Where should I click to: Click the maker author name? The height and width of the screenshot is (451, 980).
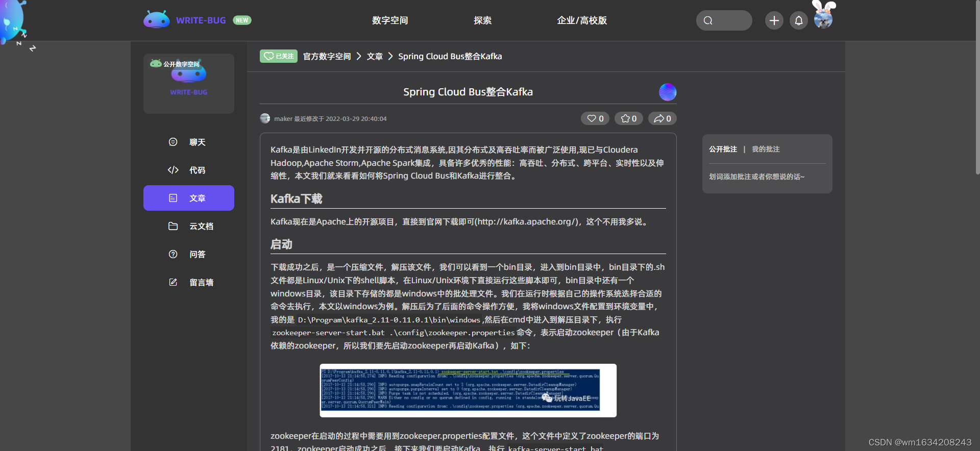(x=283, y=118)
